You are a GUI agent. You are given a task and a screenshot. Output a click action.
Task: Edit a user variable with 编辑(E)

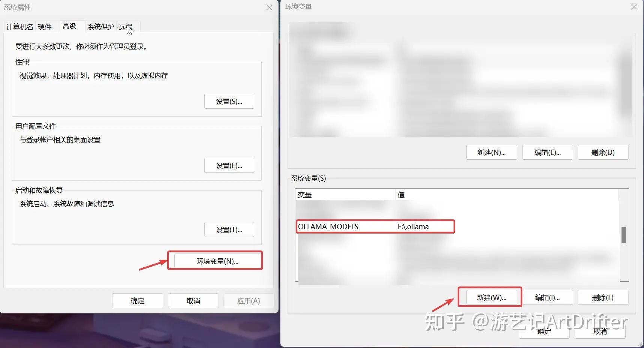click(x=547, y=152)
